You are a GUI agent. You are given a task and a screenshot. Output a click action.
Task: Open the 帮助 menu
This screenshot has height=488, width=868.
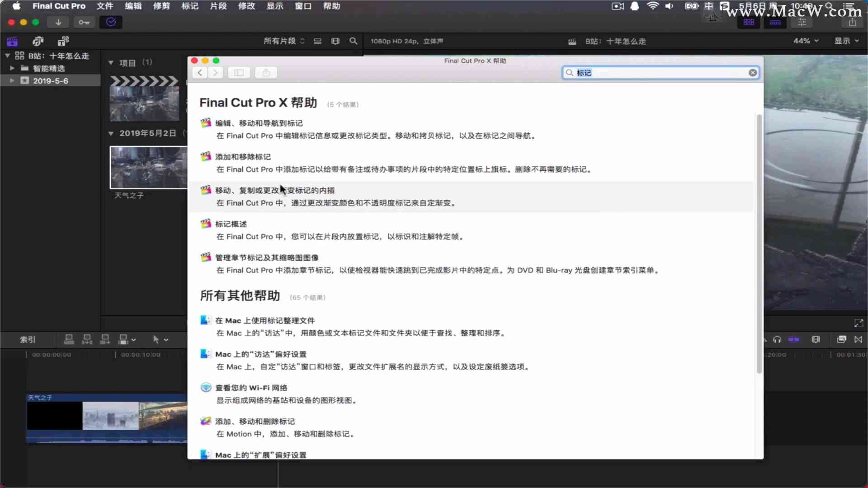tap(332, 6)
